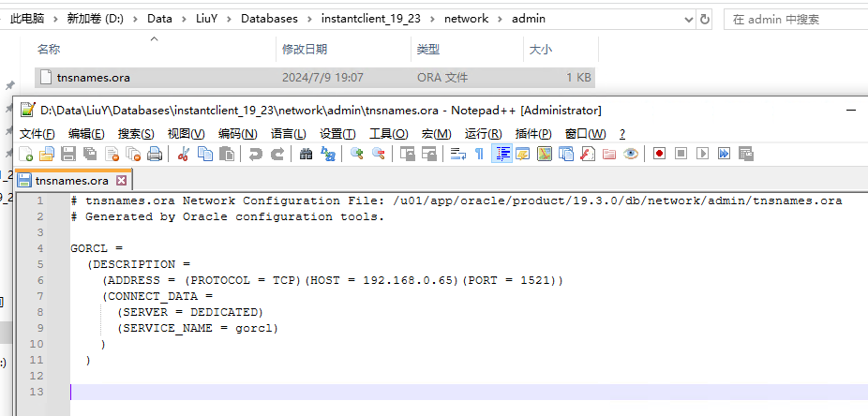
Task: Sort files by the 名称 column header
Action: (x=155, y=50)
